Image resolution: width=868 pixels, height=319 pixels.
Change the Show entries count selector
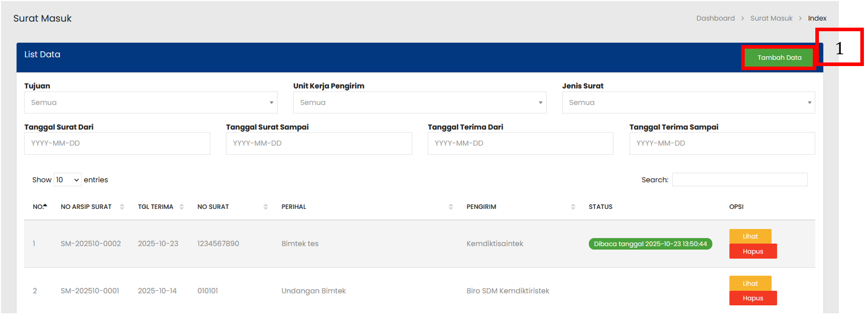(68, 180)
